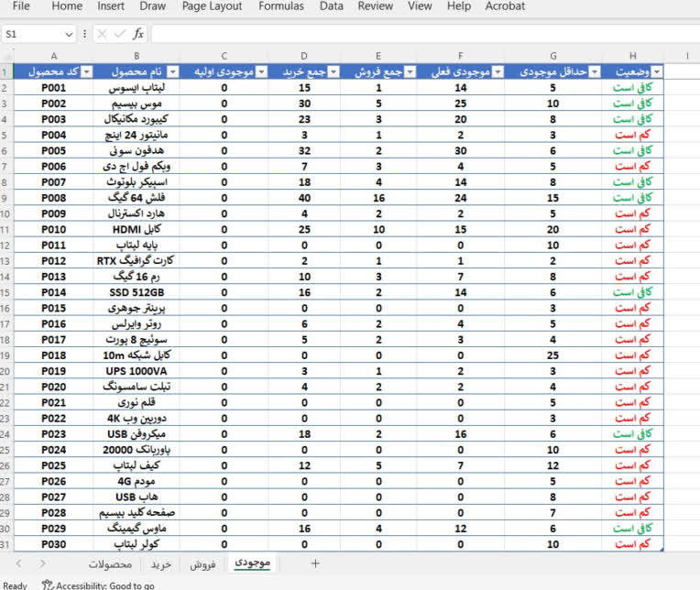The image size is (700, 590).
Task: Open the Review ribbon tab
Action: 376,6
